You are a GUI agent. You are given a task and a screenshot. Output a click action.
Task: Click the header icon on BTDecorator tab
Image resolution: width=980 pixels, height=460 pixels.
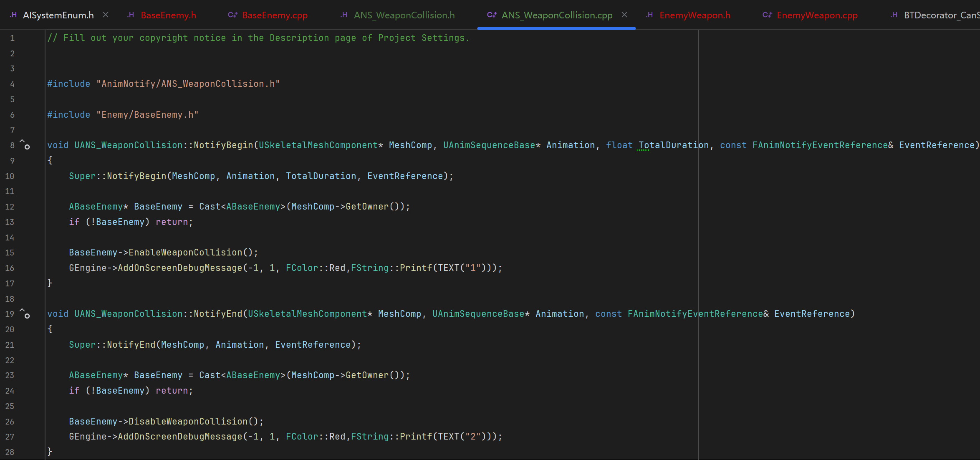(x=894, y=15)
